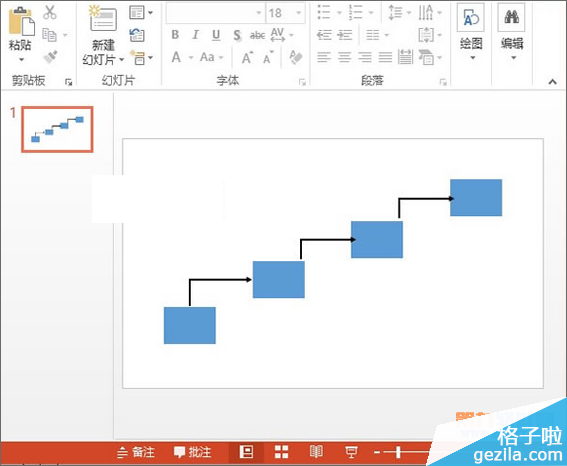Click the zoom out minus button
The image size is (567, 466).
pos(377,452)
